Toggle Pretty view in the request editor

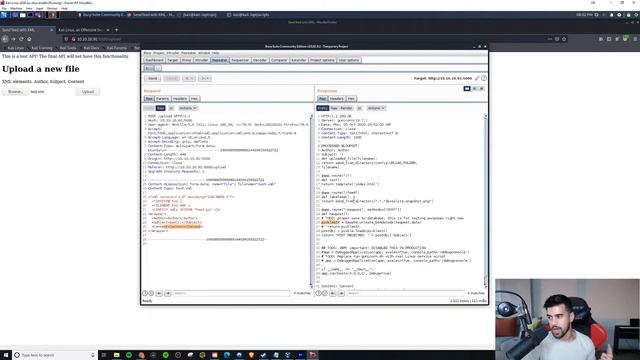point(149,108)
